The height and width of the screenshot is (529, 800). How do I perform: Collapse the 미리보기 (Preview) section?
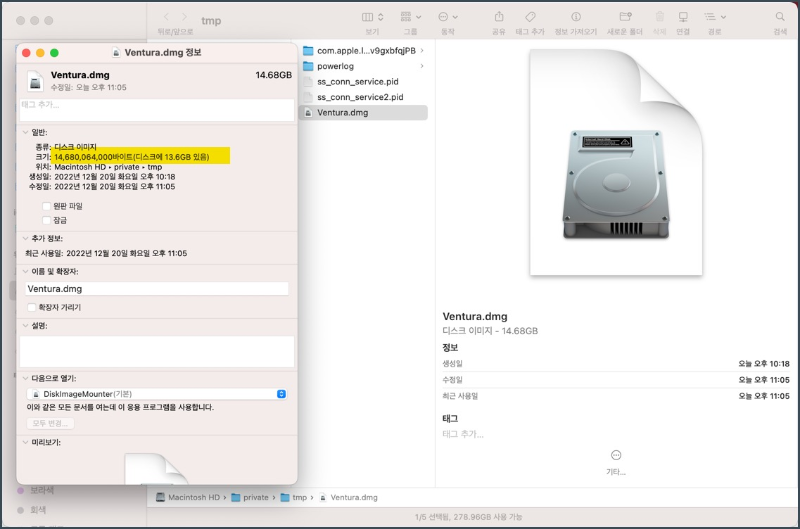click(25, 442)
